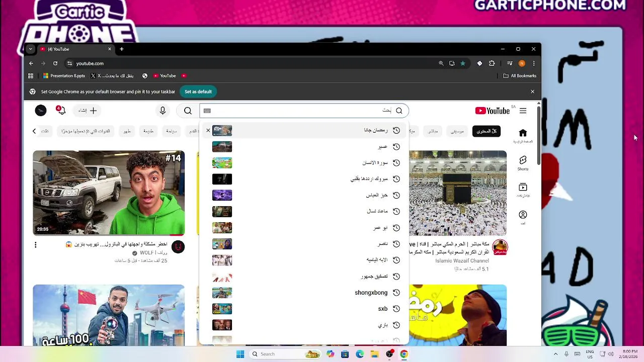Select the 'موسيقى' filter chip
The height and width of the screenshot is (362, 644).
457,131
